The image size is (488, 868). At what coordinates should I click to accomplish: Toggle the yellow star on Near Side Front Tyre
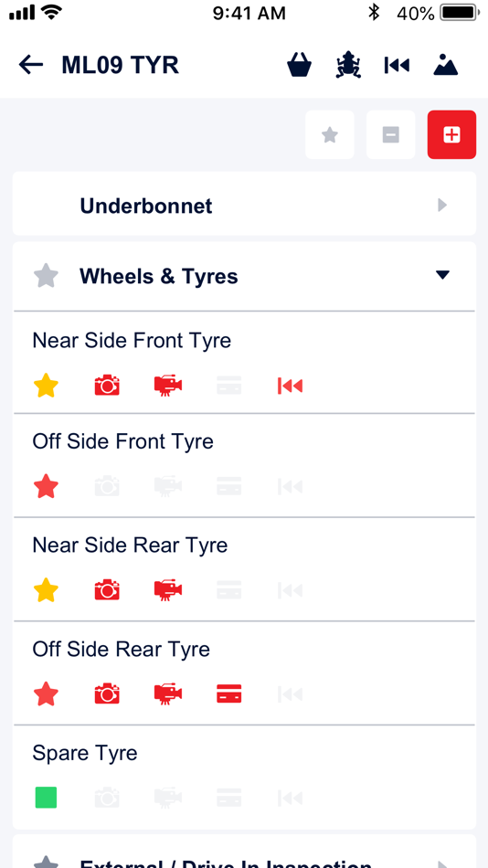click(x=46, y=386)
